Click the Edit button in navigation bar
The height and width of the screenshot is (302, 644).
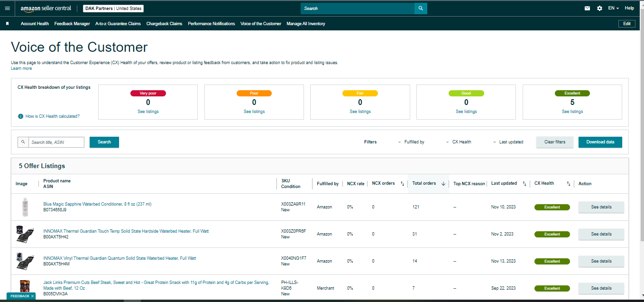pos(627,24)
